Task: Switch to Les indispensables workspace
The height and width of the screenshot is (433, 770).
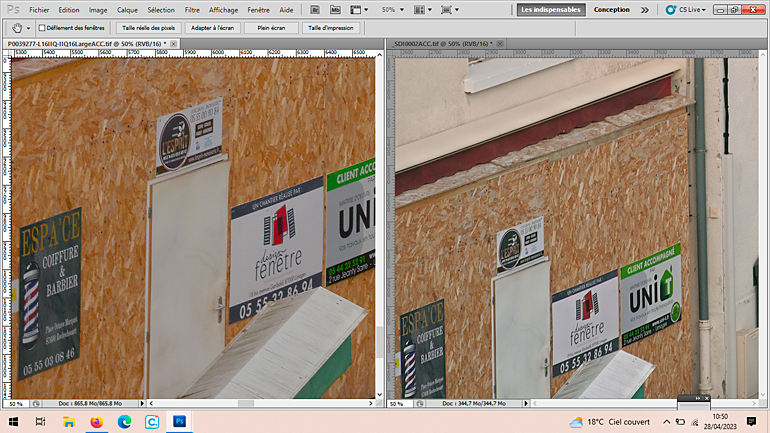Action: tap(551, 10)
